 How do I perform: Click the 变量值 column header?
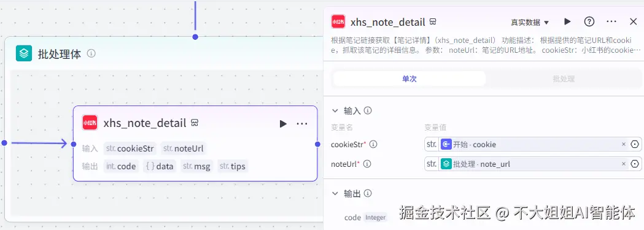(x=435, y=128)
